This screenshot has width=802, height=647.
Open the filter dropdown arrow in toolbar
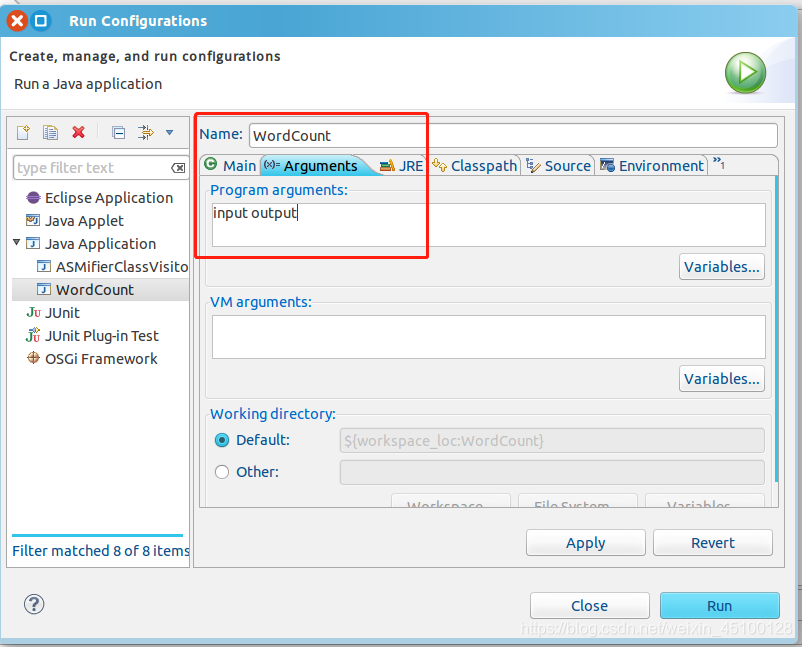pyautogui.click(x=169, y=132)
